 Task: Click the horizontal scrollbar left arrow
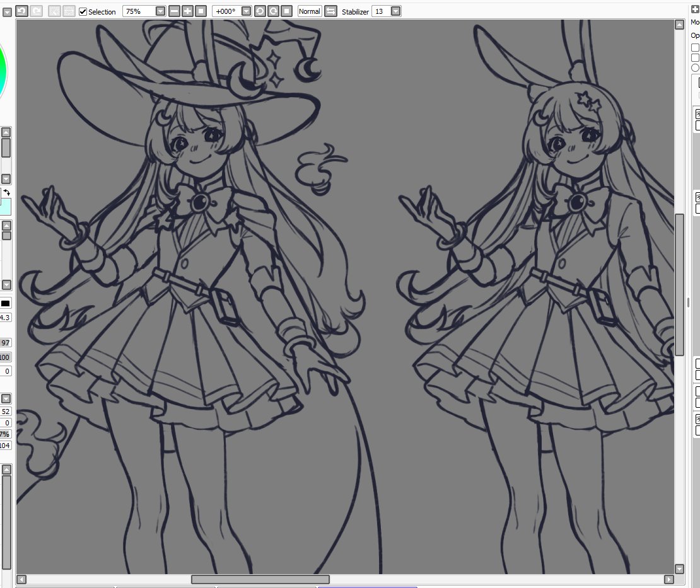[x=21, y=579]
